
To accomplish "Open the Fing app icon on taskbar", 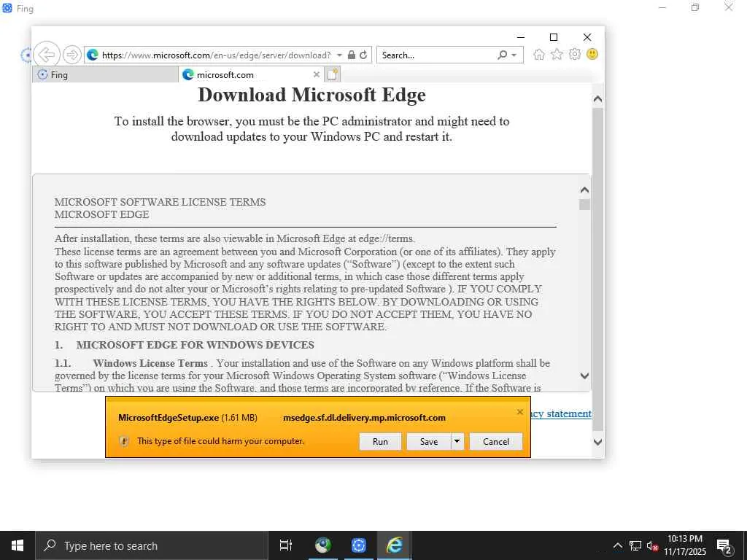I will click(359, 545).
